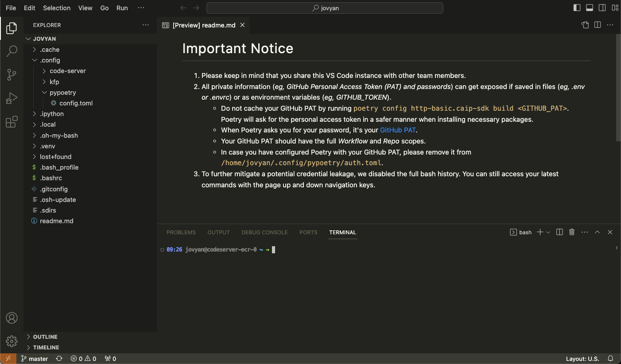Maximize the panel with the up chevron
Screen dimensions: 621x364
point(597,232)
